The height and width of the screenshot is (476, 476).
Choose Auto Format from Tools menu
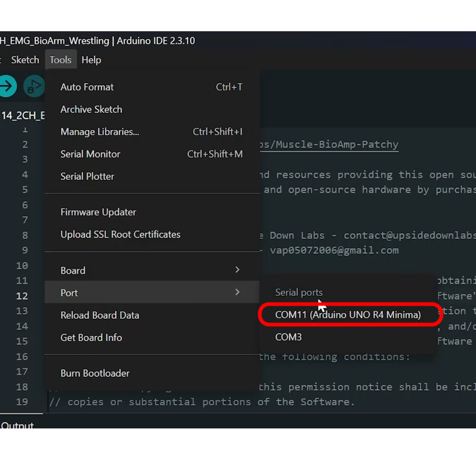[x=152, y=87]
